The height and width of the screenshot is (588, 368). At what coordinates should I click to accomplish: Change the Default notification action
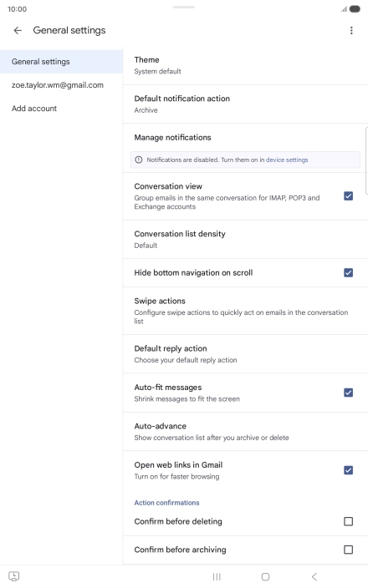245,104
